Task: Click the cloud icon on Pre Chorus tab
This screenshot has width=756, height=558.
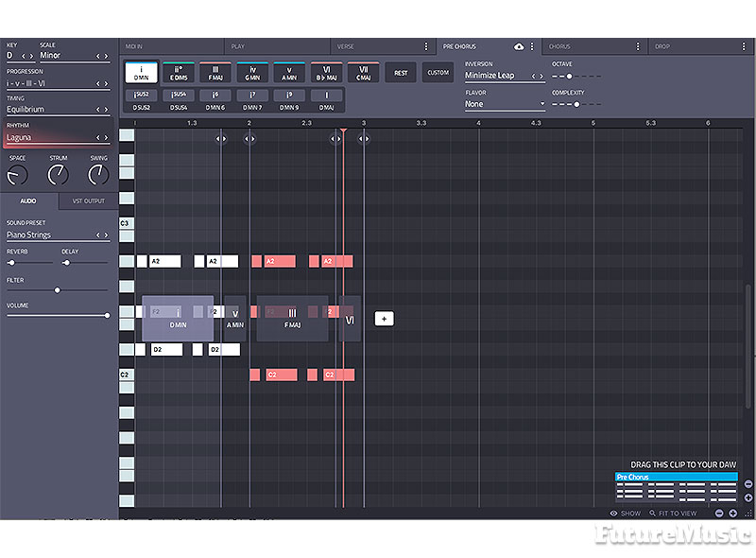Action: 519,46
